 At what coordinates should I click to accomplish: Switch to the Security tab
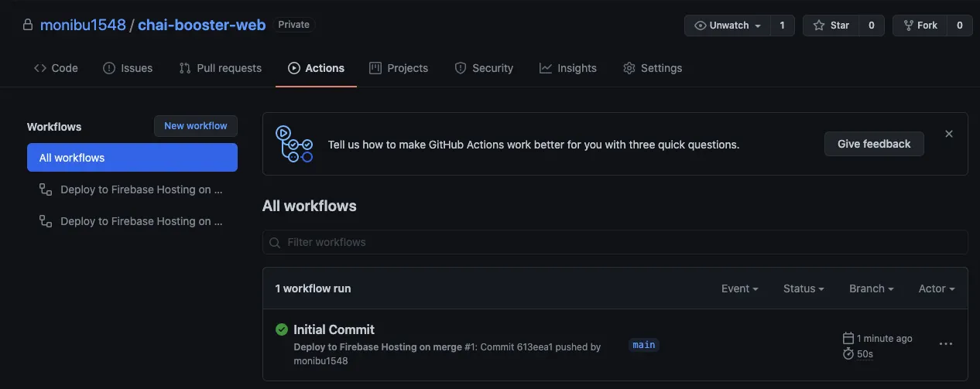click(484, 68)
